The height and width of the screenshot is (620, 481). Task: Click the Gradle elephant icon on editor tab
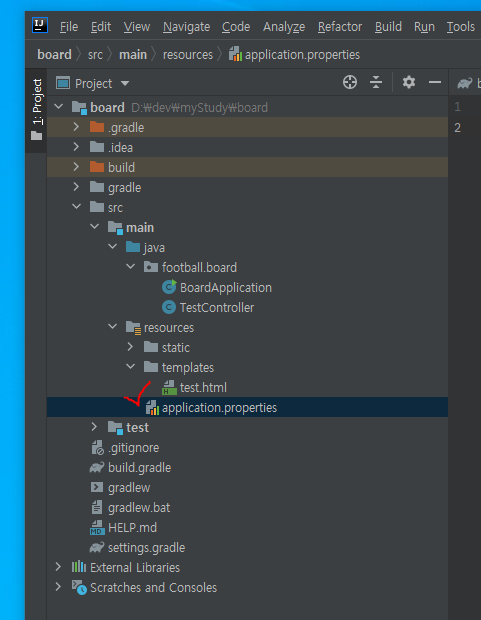click(465, 83)
